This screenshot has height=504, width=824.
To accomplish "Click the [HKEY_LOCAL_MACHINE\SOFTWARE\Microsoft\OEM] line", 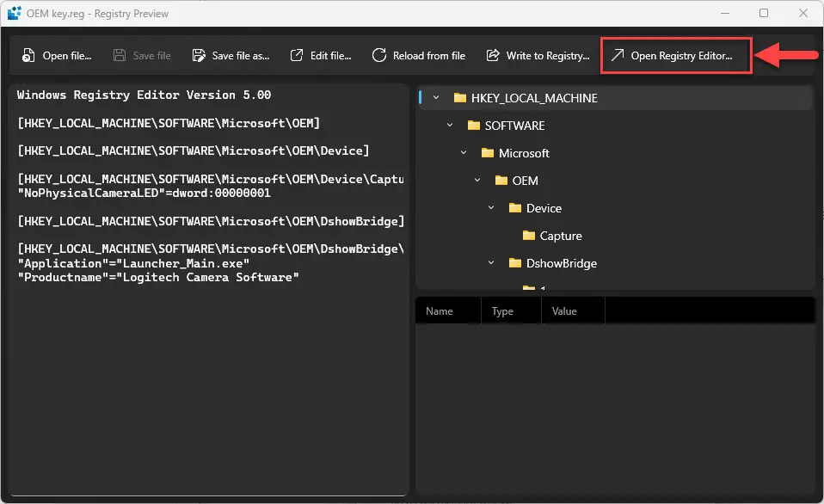I will (x=169, y=123).
